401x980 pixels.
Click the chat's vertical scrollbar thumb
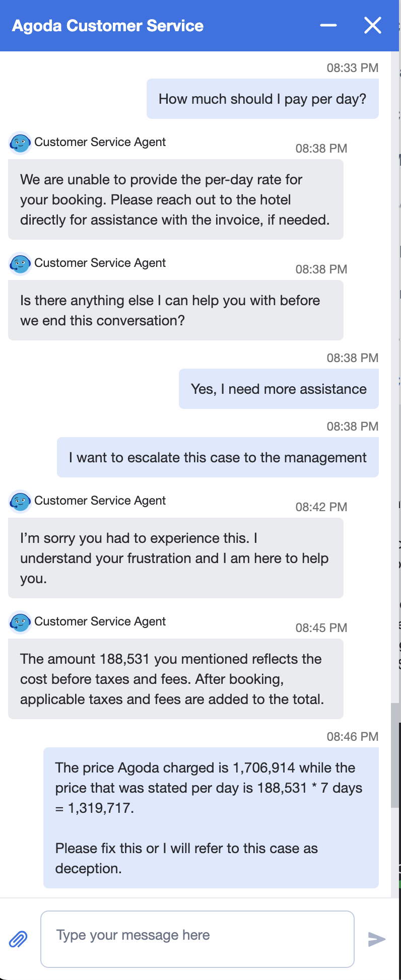click(395, 755)
